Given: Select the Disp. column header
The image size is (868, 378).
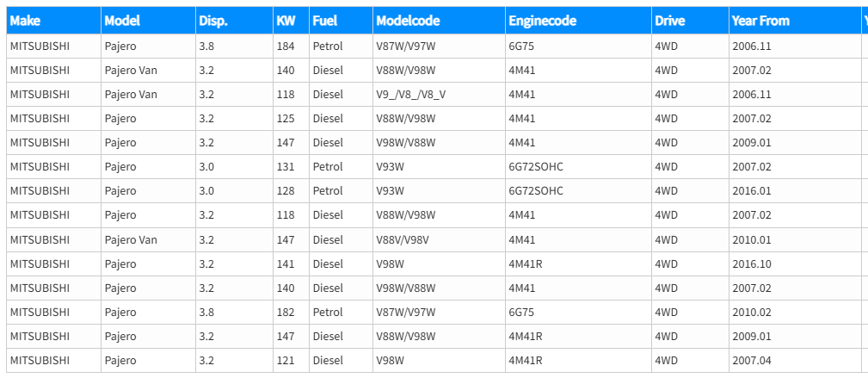Looking at the screenshot, I should click(x=234, y=21).
